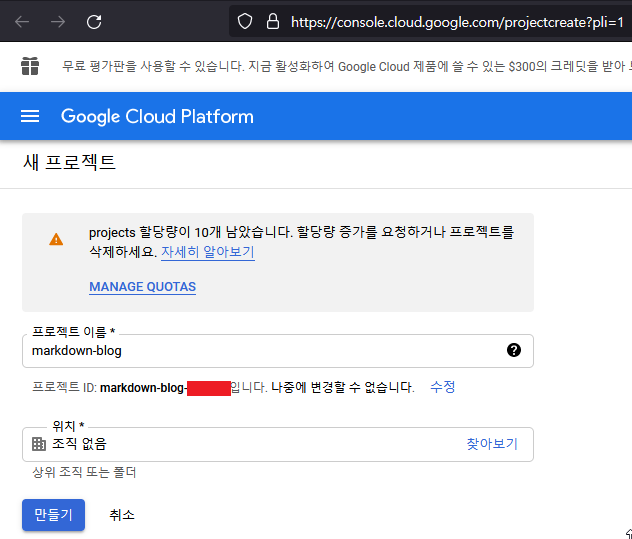Click the question mark help icon

(x=514, y=350)
